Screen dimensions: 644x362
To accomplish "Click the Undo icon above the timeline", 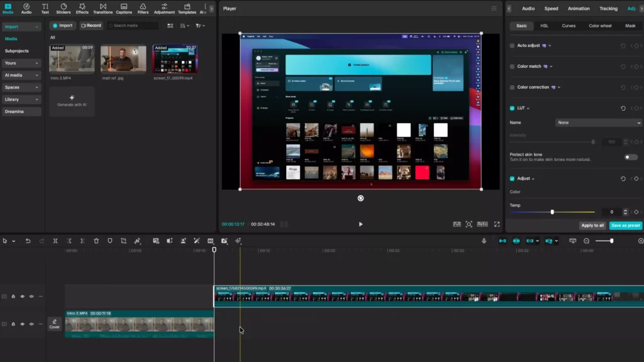I will click(x=27, y=241).
